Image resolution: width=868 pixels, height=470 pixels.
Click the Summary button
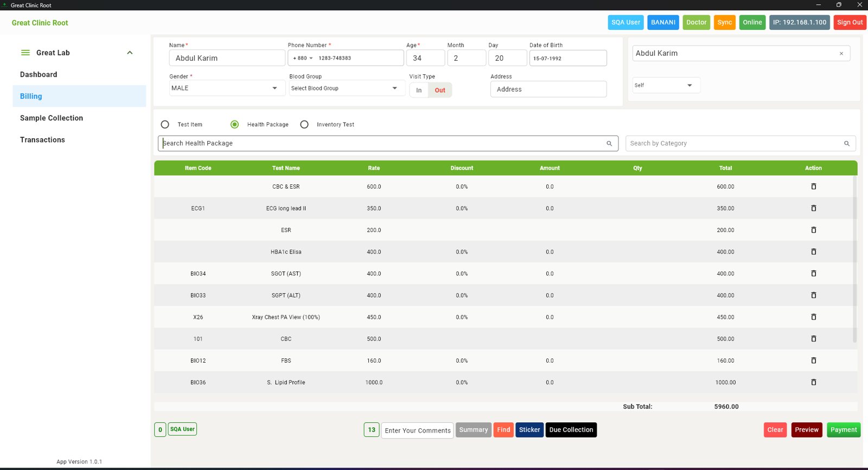[474, 430]
